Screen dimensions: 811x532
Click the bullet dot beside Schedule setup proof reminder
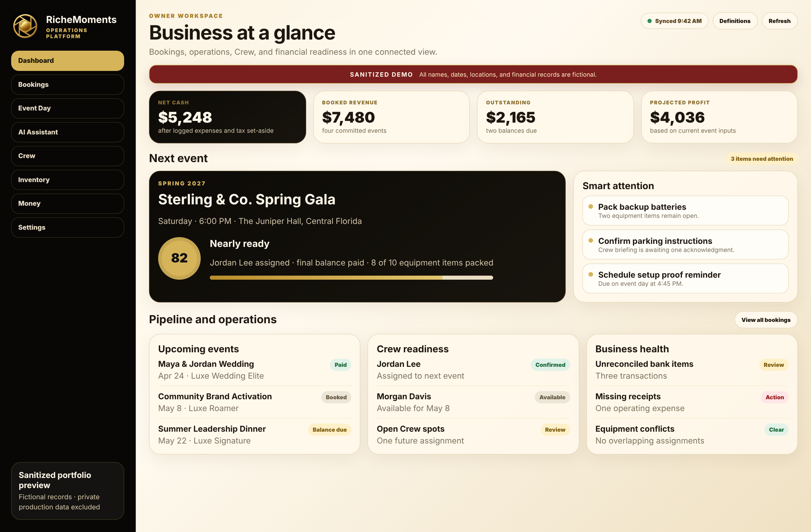click(591, 274)
